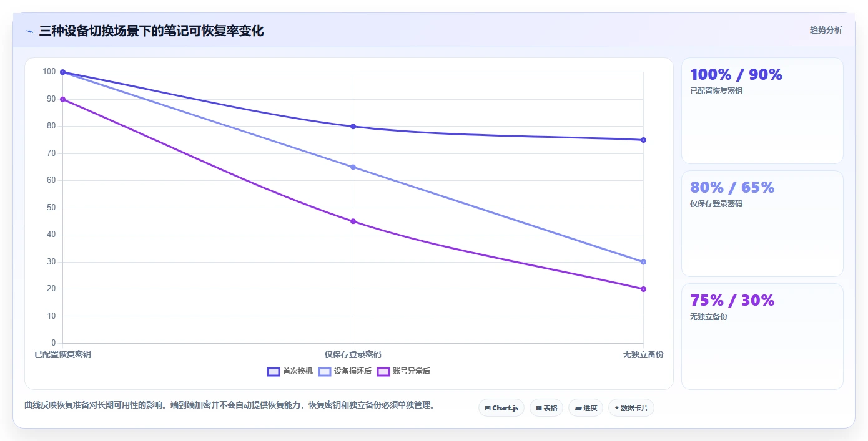Click the 首次换机 data point at 75
The height and width of the screenshot is (441, 868).
pyautogui.click(x=643, y=140)
